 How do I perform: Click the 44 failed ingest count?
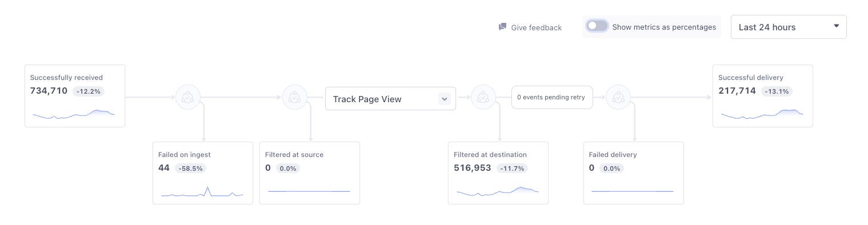click(x=164, y=168)
